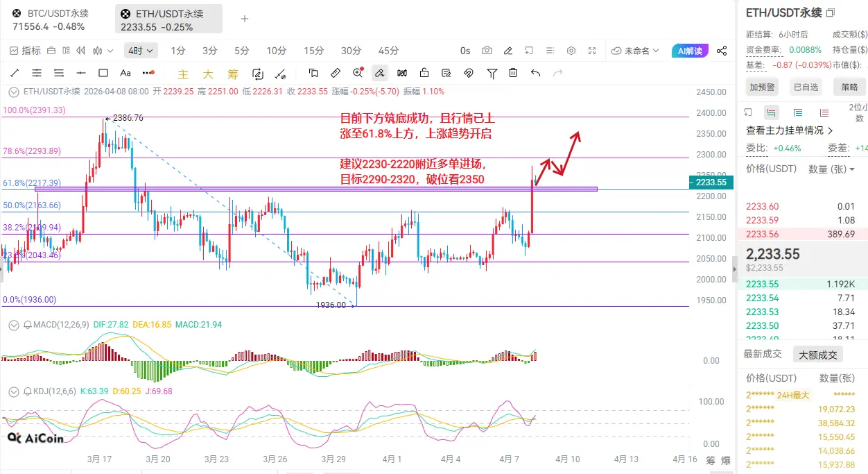Open chart settings hexagon icon
This screenshot has height=474, width=868.
571,51
